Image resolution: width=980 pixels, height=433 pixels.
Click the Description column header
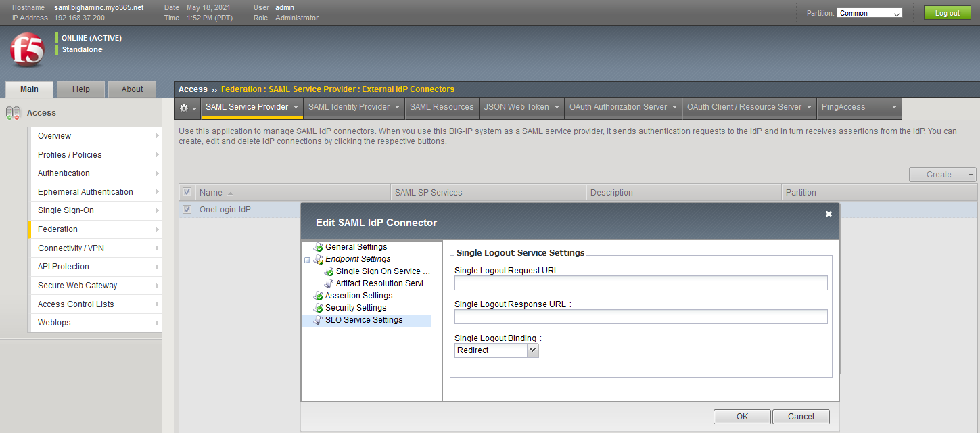(684, 193)
